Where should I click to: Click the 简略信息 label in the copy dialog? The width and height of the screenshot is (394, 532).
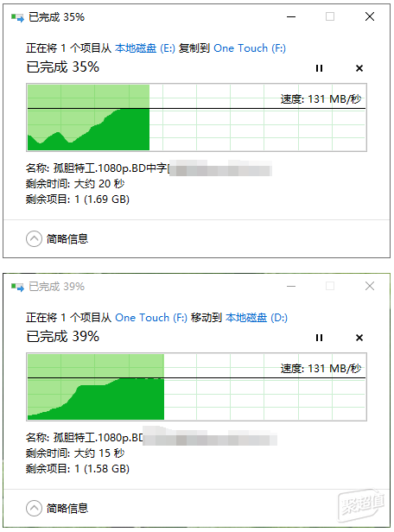click(67, 239)
